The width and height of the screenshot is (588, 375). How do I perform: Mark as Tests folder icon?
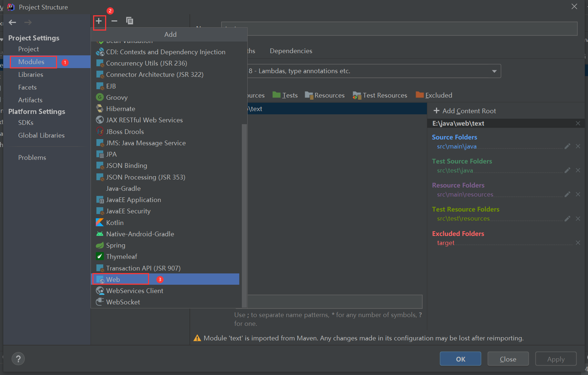[x=277, y=95]
